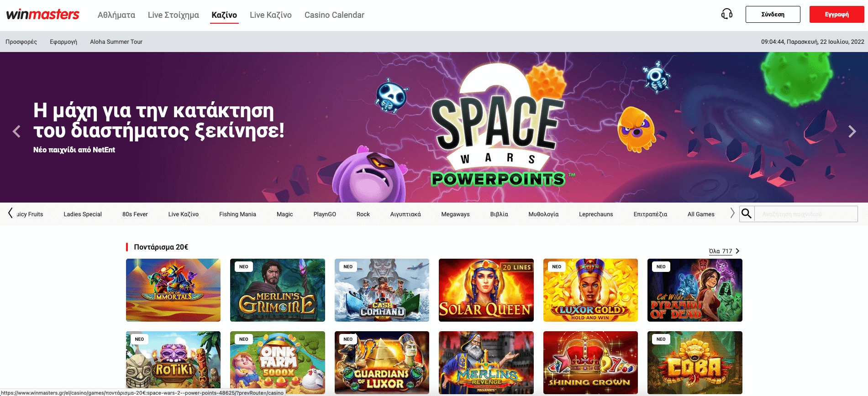Click the Σύνδεση login button
Viewport: 868px width, 396px height.
click(x=773, y=14)
